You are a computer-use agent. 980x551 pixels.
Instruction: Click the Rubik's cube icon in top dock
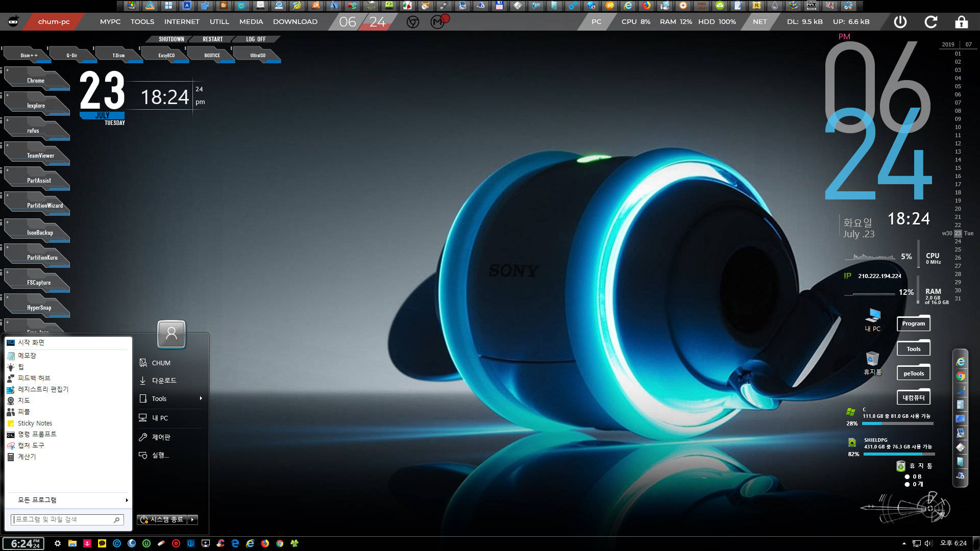(x=793, y=6)
